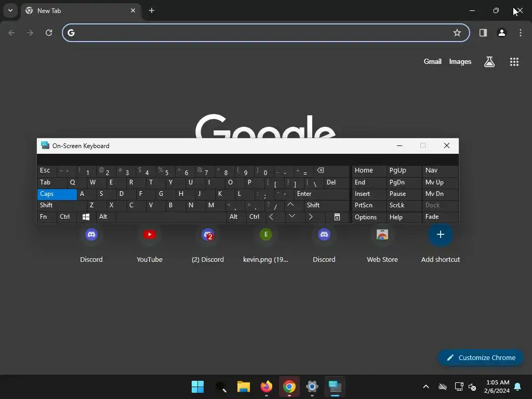Toggle the left Shift key
Viewport: 532px width, 399px height.
point(62,205)
